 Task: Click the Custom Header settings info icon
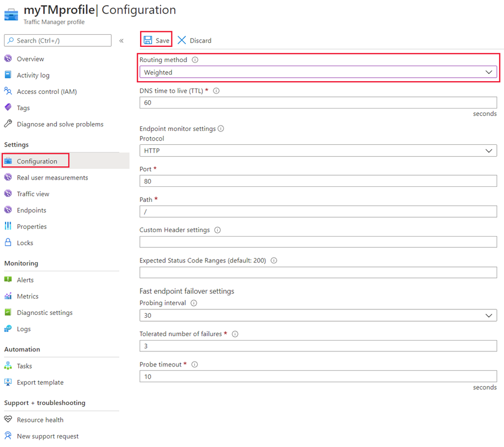[x=217, y=230]
